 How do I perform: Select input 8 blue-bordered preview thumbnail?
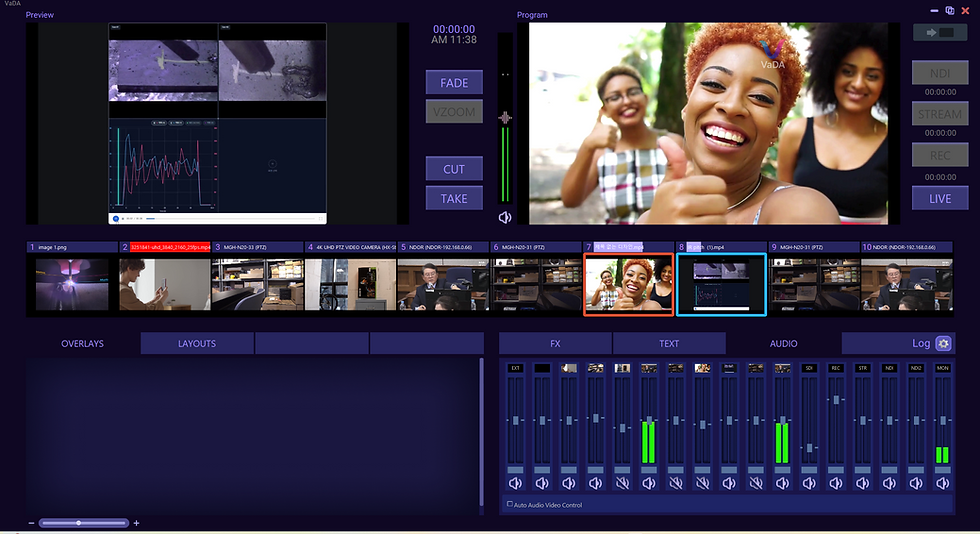click(x=721, y=285)
